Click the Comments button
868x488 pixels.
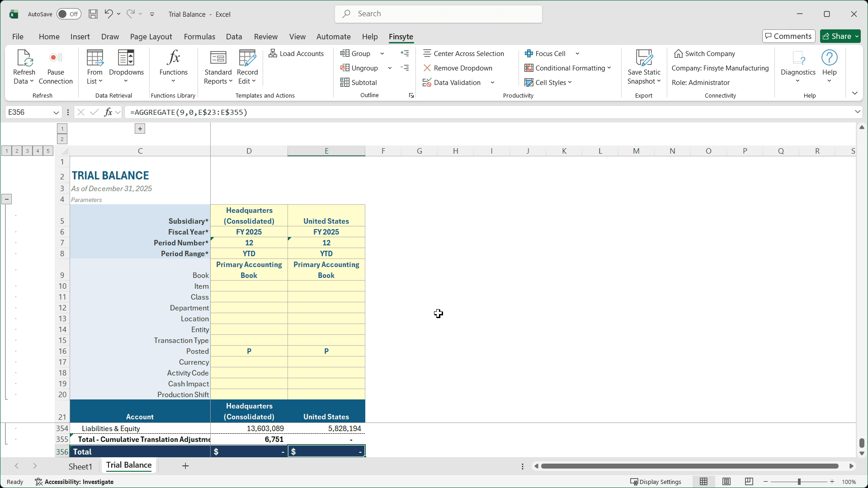tap(789, 36)
